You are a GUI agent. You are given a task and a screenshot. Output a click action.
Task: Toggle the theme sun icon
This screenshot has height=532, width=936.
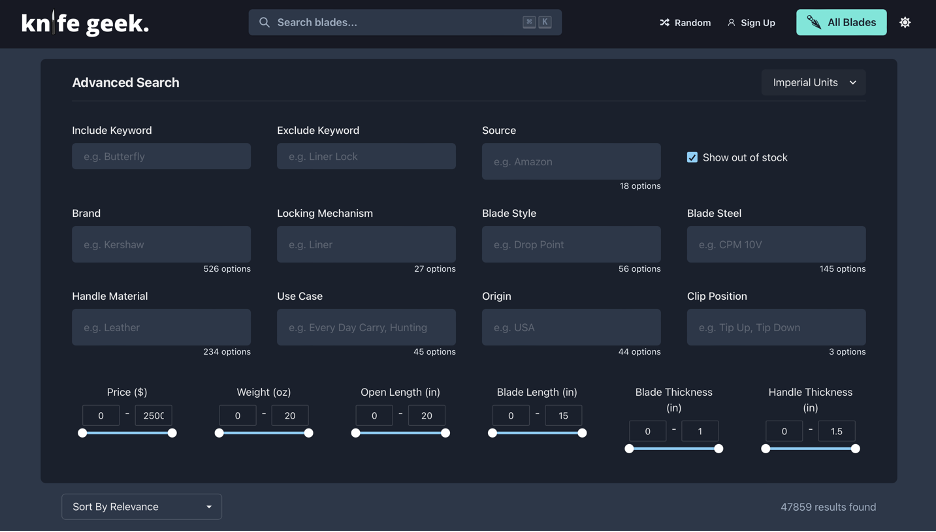point(905,23)
